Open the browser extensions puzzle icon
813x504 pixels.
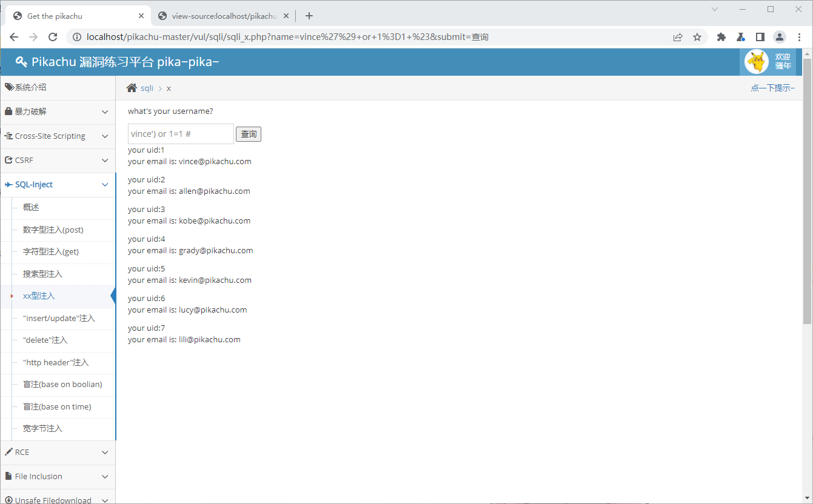tap(721, 37)
